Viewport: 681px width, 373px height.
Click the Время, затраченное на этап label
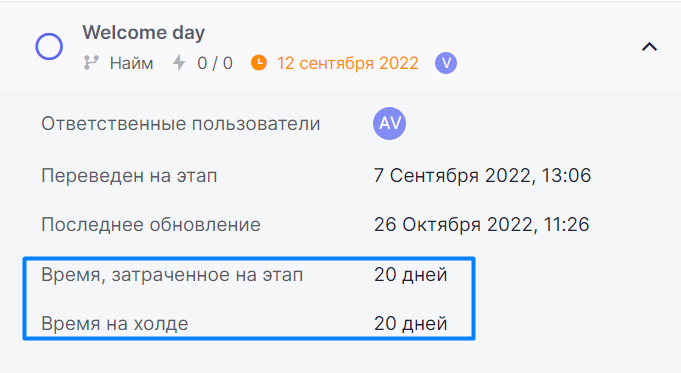click(172, 275)
